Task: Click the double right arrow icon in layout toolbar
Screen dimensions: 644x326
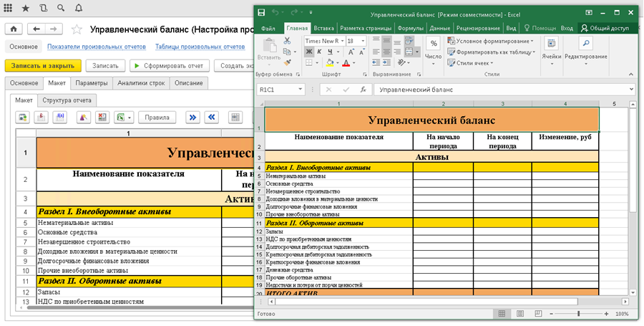Action: point(192,118)
